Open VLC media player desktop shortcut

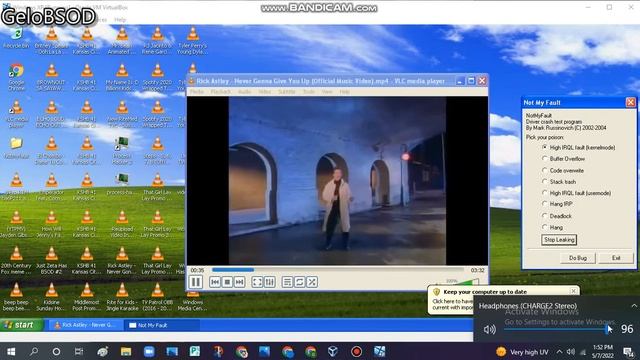click(x=16, y=114)
